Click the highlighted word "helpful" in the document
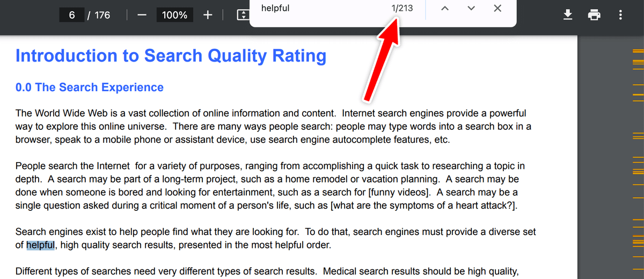The image size is (644, 279). [41, 246]
